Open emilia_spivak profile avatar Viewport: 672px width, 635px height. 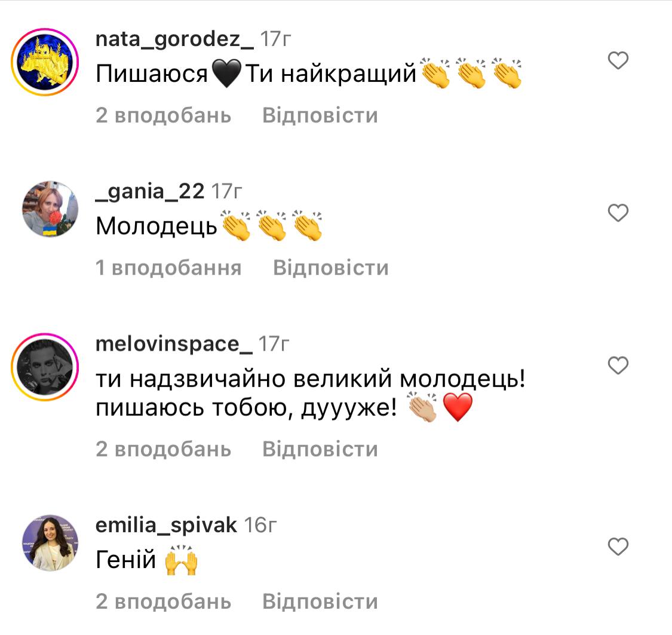(50, 543)
